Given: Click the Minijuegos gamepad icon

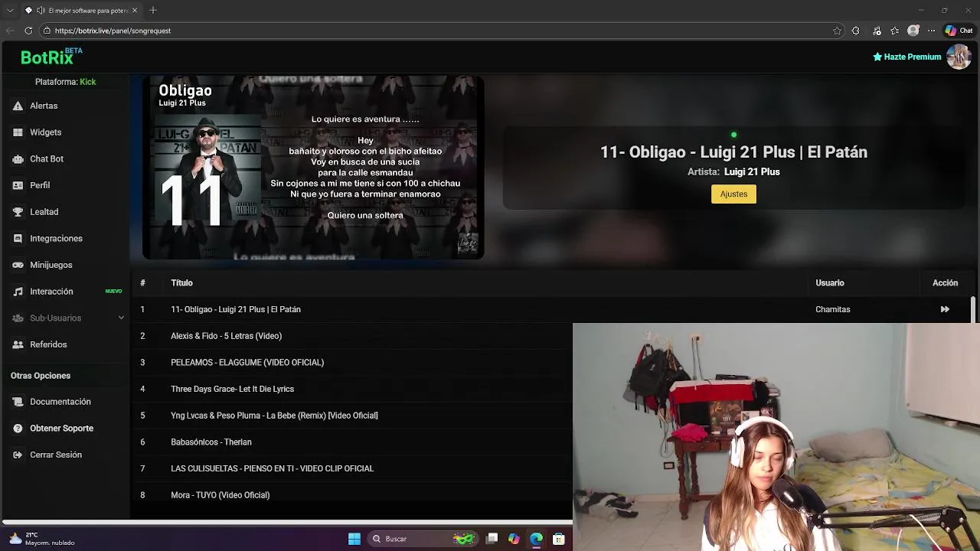Looking at the screenshot, I should coord(18,265).
